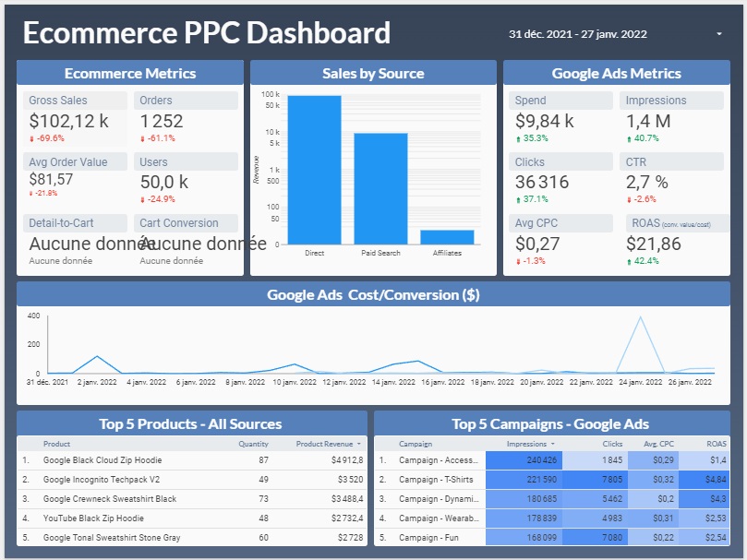This screenshot has height=560, width=747.
Task: Click the clicks cell 7 805
Action: [595, 480]
